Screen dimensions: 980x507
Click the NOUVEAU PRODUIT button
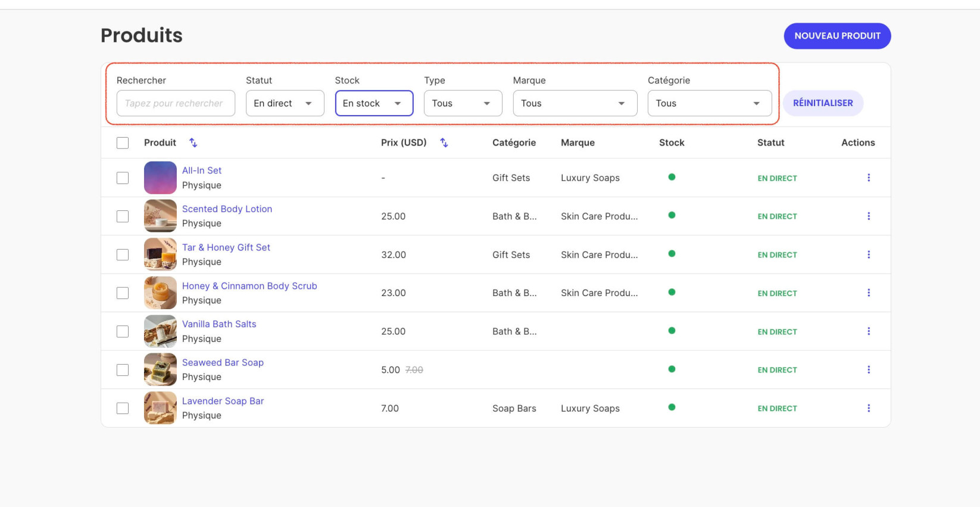(x=837, y=36)
